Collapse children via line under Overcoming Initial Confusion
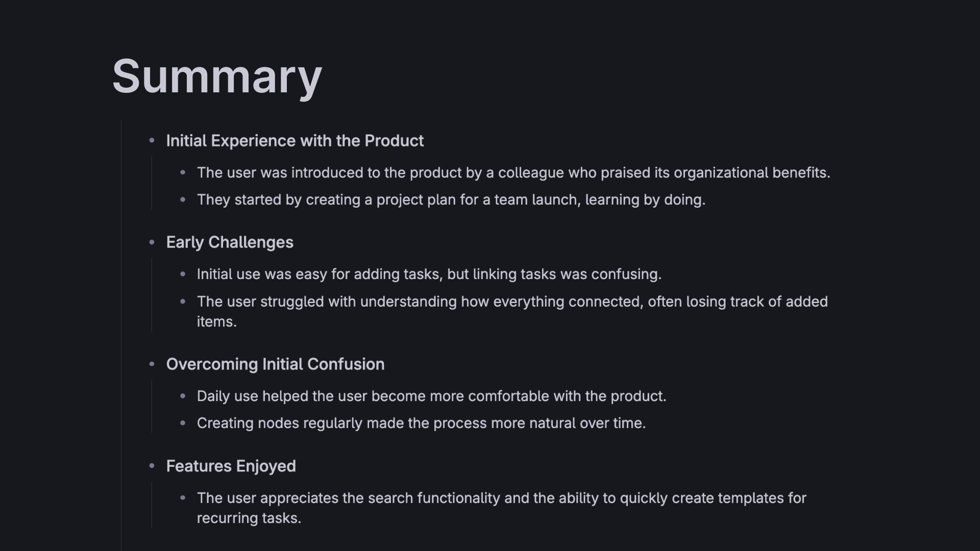This screenshot has height=551, width=980. pos(152,407)
